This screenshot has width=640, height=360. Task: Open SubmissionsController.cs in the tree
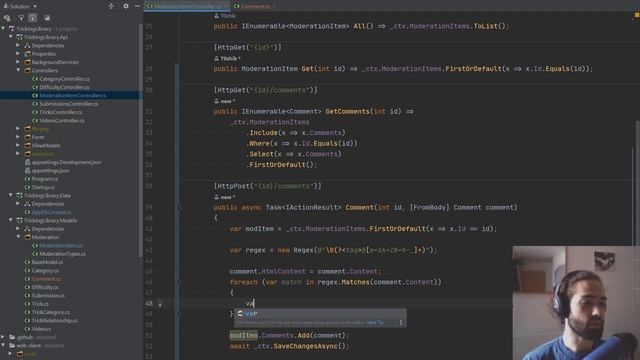pos(69,104)
